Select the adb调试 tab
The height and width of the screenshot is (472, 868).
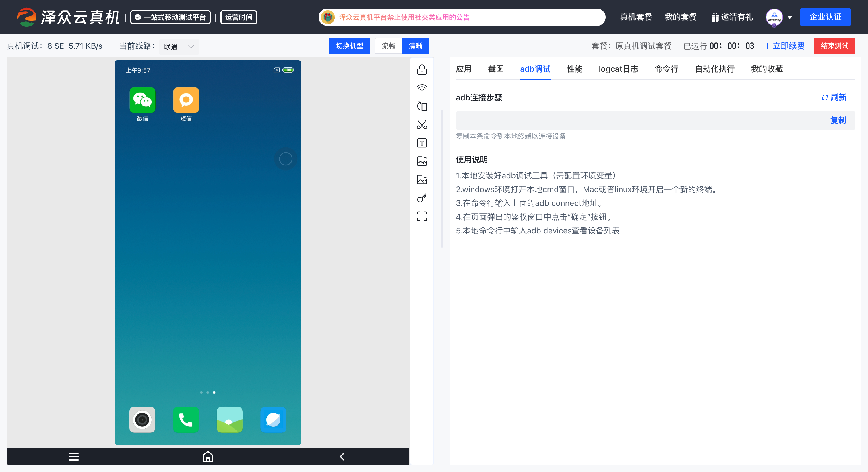(535, 69)
